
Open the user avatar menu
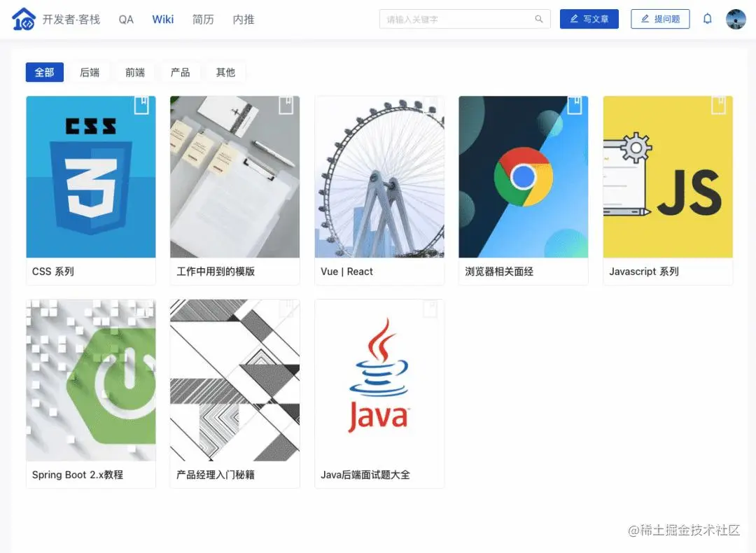click(736, 20)
